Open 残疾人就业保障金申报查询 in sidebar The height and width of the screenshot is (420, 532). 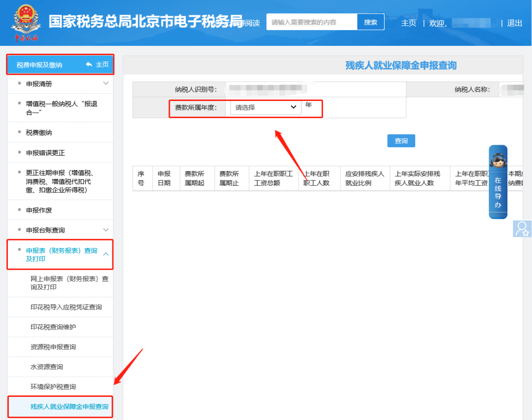coord(69,407)
